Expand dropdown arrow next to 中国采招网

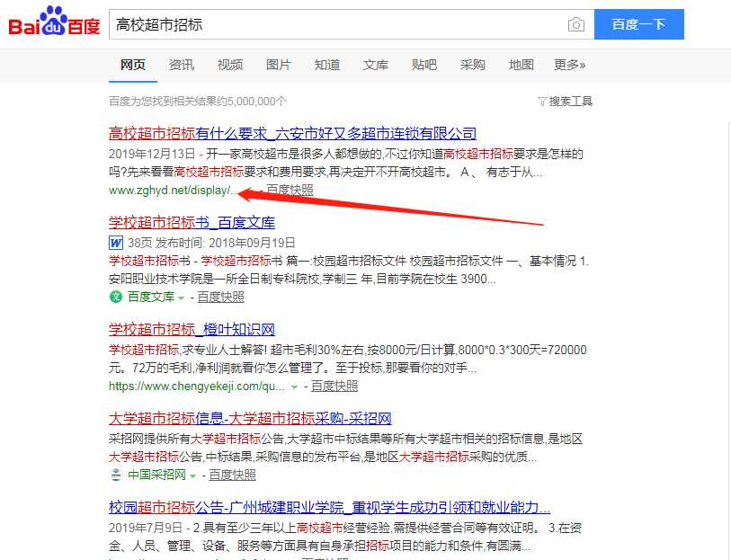click(x=193, y=476)
